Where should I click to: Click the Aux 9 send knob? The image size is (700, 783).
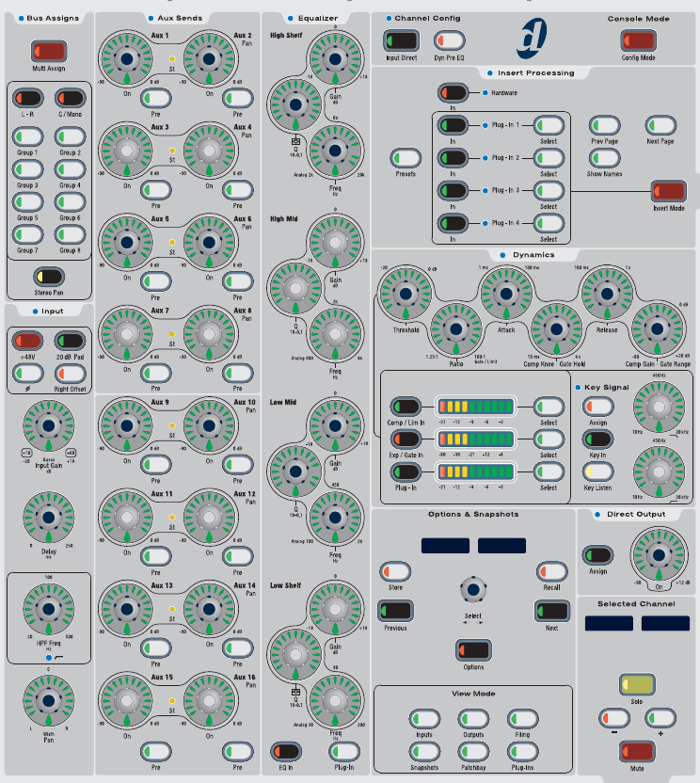coord(127,425)
